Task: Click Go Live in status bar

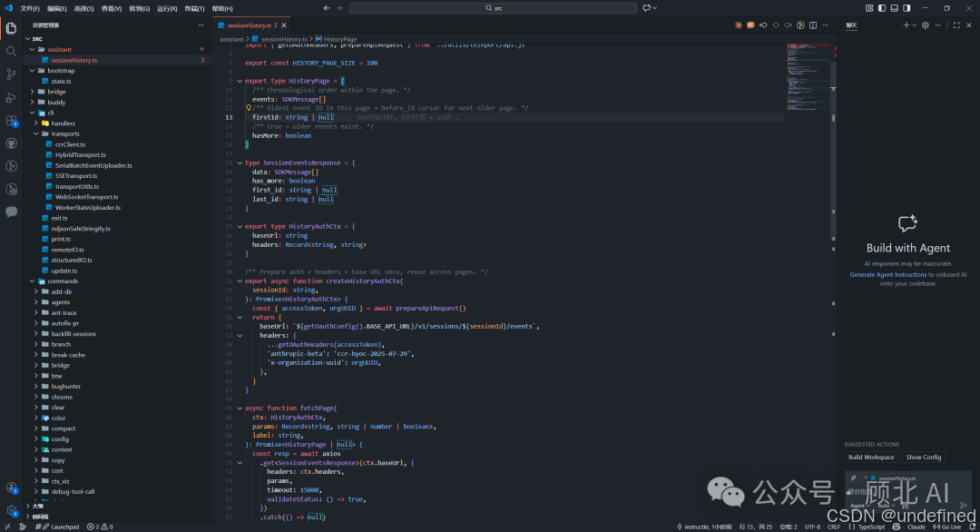Action: tap(947, 527)
